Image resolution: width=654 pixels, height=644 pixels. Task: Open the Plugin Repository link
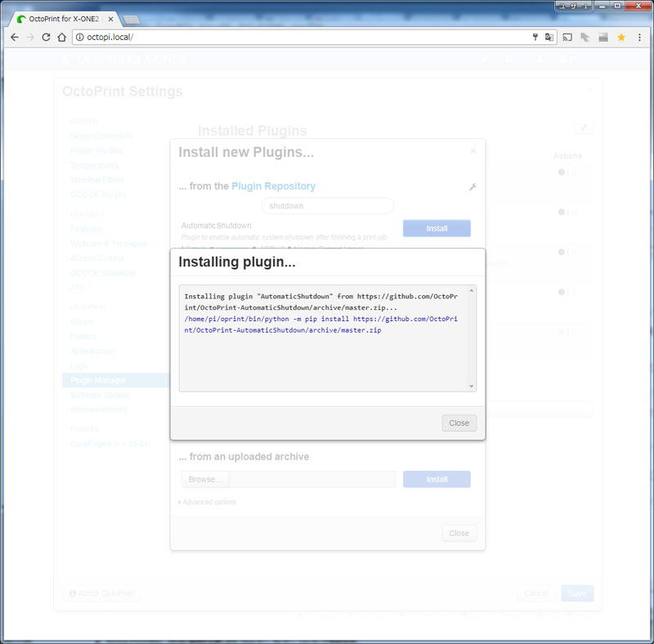[x=273, y=186]
